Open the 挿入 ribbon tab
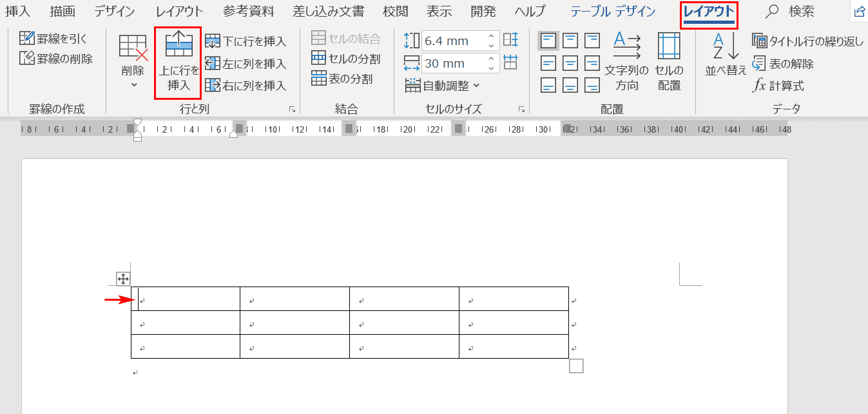 pos(18,11)
